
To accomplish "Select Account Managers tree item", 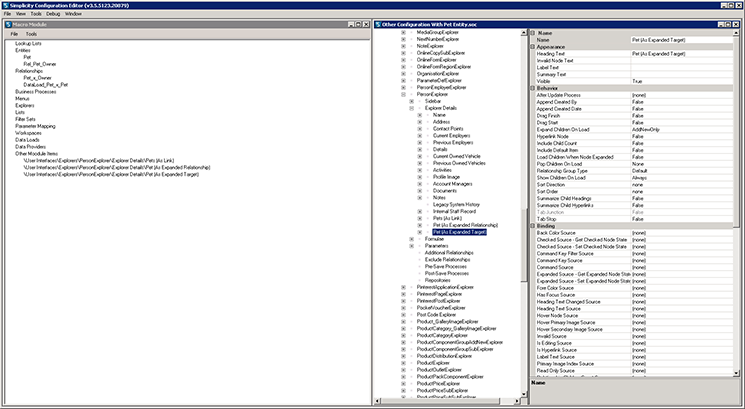I will [452, 184].
